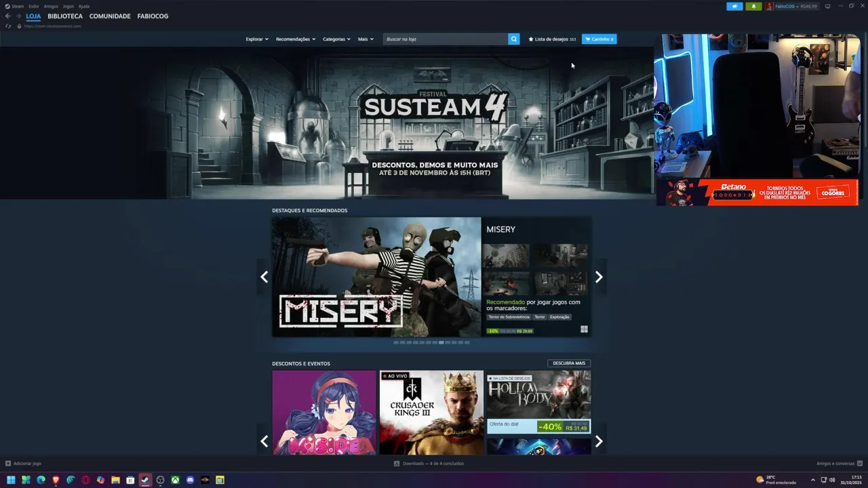Select first Misery screenshot thumbnail
Screen dimensions: 868x488
coord(506,256)
